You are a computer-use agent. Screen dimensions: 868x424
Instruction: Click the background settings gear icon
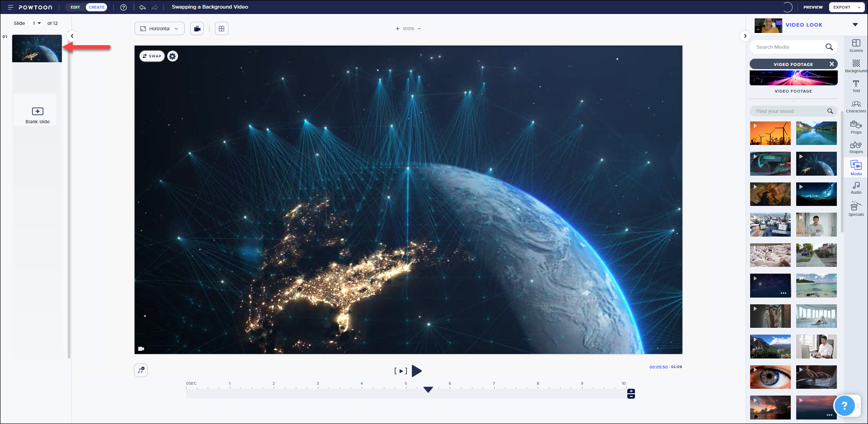(173, 56)
